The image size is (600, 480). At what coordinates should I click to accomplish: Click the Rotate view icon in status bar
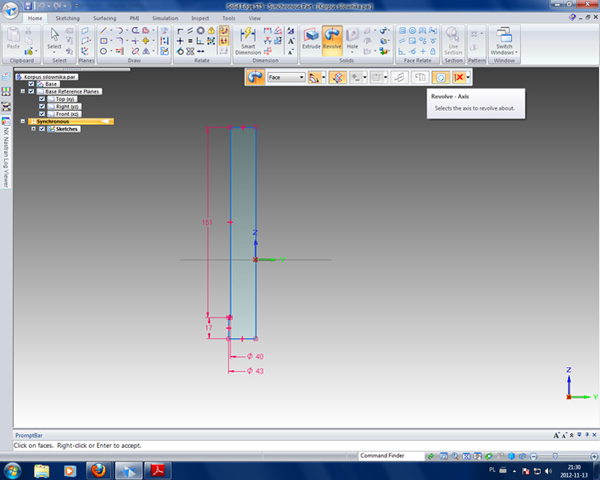coord(489,456)
